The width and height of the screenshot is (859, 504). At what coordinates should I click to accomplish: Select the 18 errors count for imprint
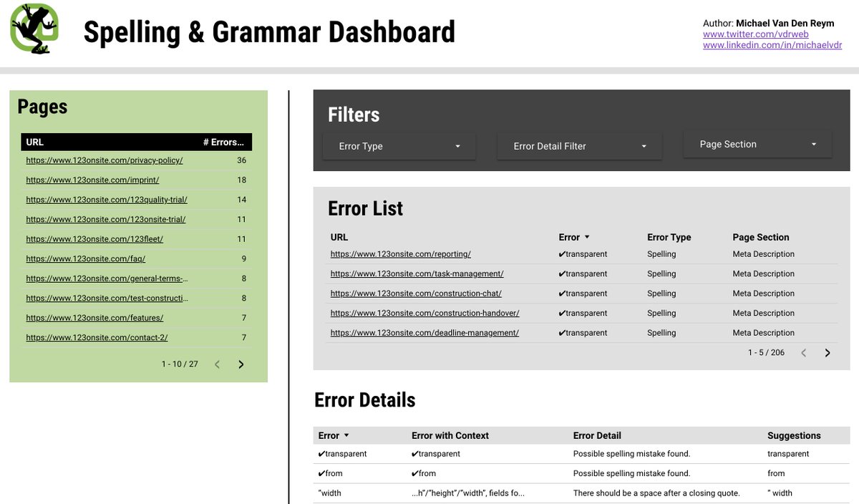(x=241, y=180)
